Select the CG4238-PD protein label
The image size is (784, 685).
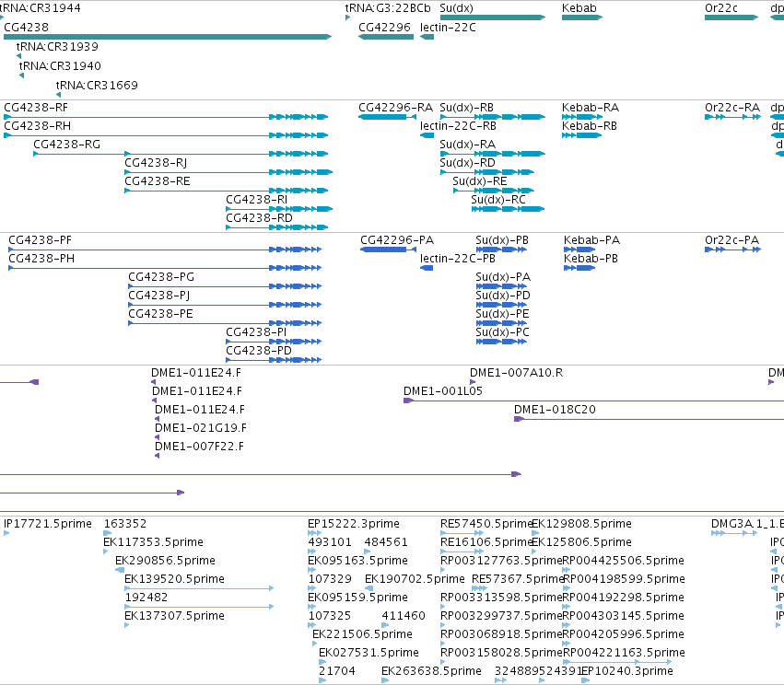click(x=259, y=351)
